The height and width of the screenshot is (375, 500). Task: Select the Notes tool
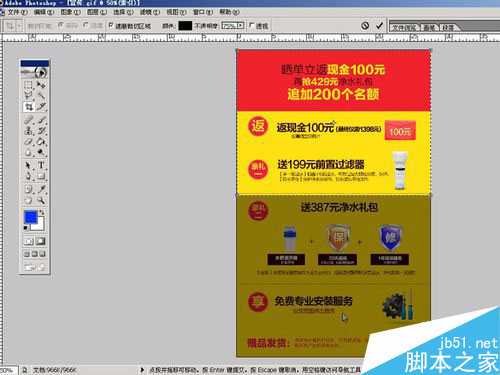[x=29, y=189]
